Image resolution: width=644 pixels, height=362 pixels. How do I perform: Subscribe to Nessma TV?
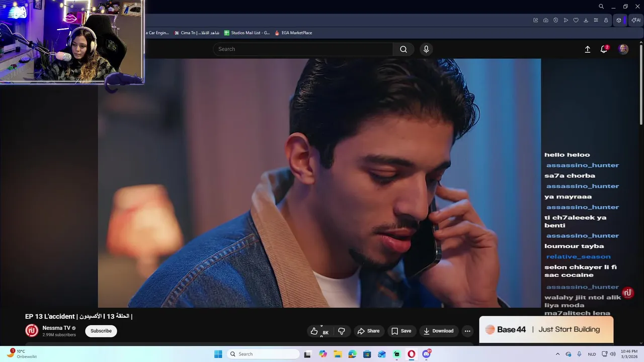pos(101,331)
